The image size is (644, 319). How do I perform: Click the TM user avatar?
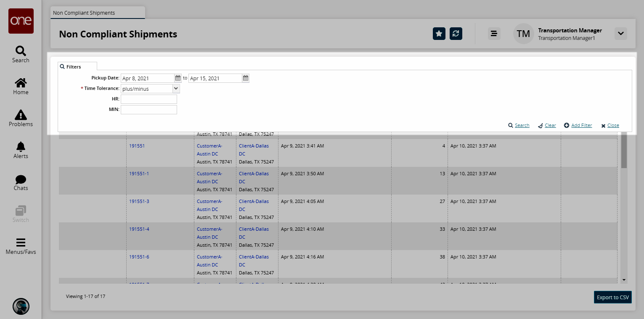coord(523,34)
